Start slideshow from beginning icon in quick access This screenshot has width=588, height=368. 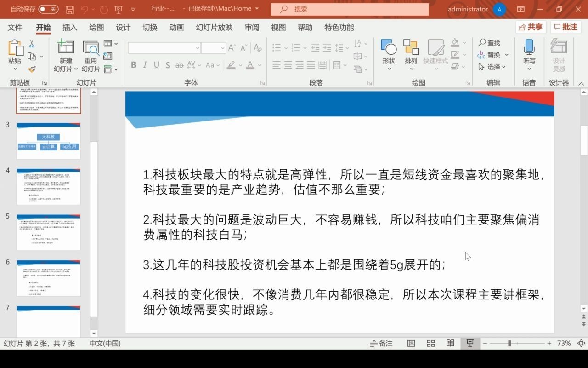[x=118, y=9]
